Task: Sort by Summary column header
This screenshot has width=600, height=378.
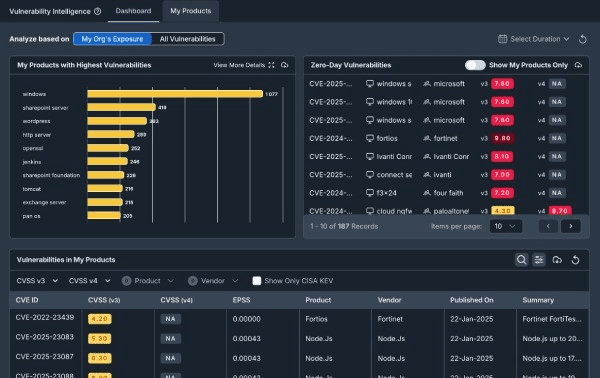Action: [x=538, y=300]
